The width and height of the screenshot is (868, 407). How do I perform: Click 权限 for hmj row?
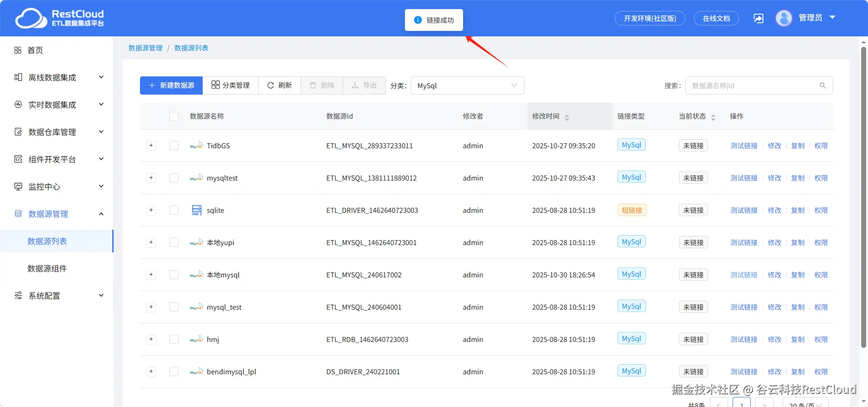[821, 339]
